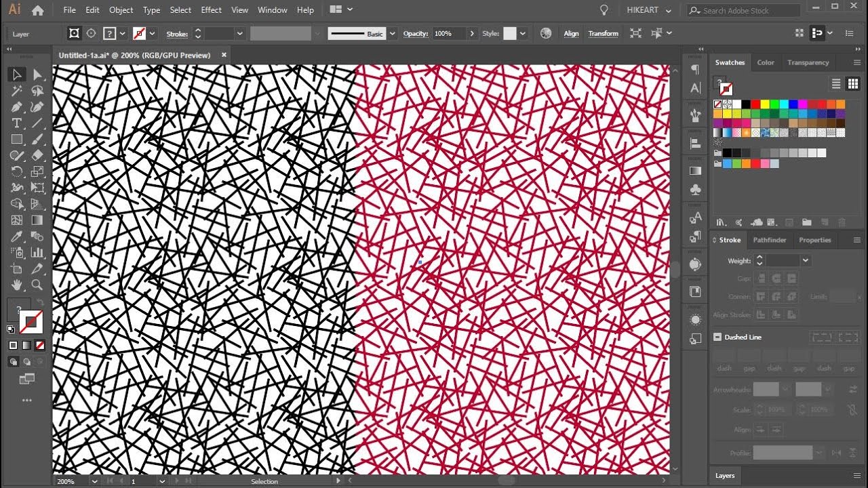The height and width of the screenshot is (488, 868).
Task: Select the Free Transform tool
Action: pyautogui.click(x=38, y=188)
